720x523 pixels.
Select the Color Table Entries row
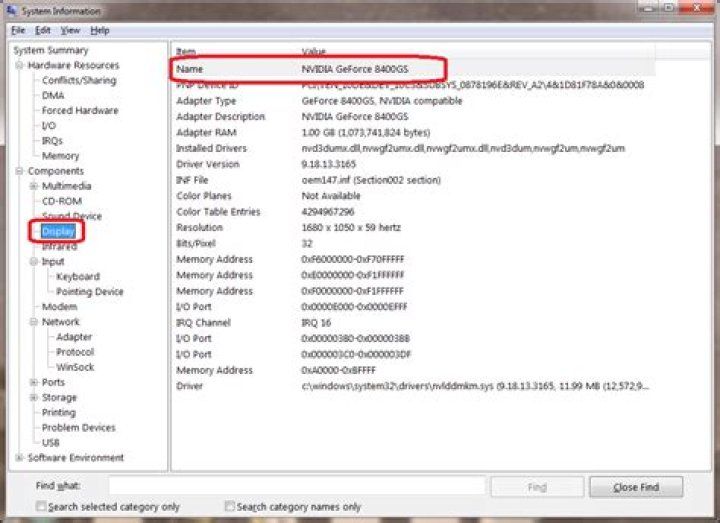413,212
